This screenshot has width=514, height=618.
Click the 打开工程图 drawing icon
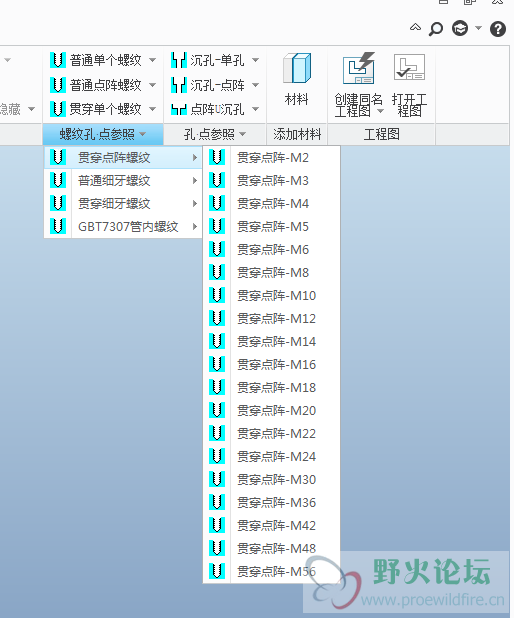(x=409, y=67)
